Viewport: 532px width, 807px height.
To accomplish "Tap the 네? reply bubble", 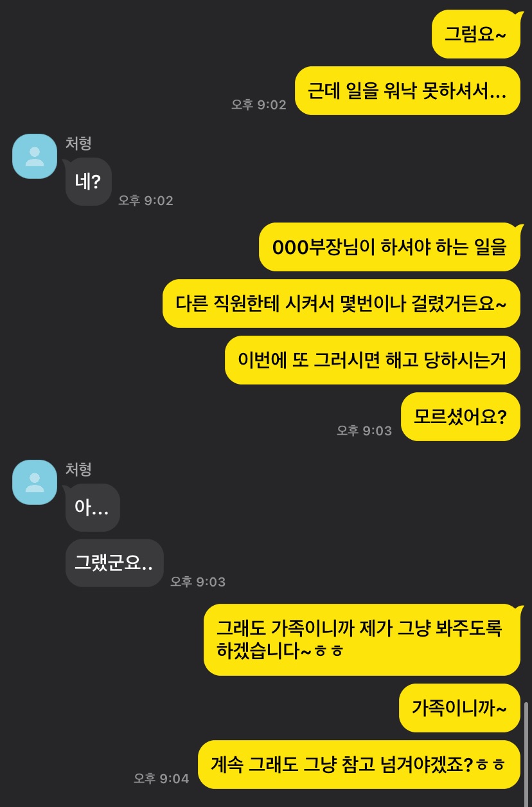I will pyautogui.click(x=89, y=182).
